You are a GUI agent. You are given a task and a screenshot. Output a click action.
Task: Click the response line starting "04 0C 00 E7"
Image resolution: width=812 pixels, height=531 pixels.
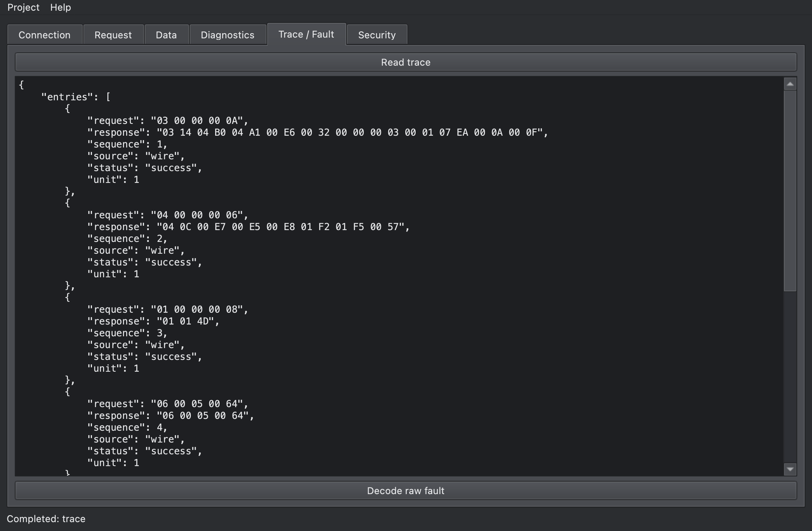click(x=249, y=227)
